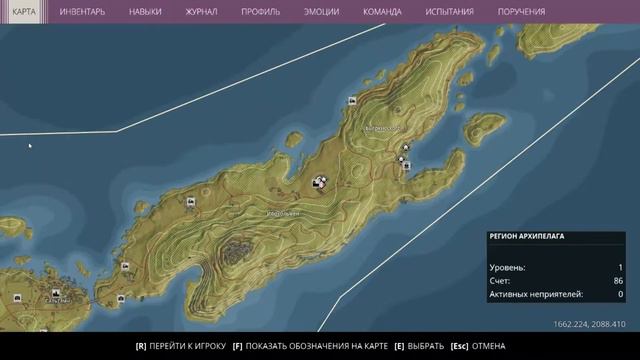Open the КАРТА tab

pyautogui.click(x=24, y=12)
